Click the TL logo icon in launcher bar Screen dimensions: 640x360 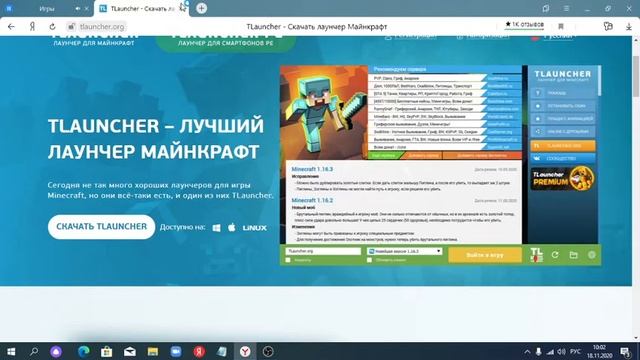536,255
